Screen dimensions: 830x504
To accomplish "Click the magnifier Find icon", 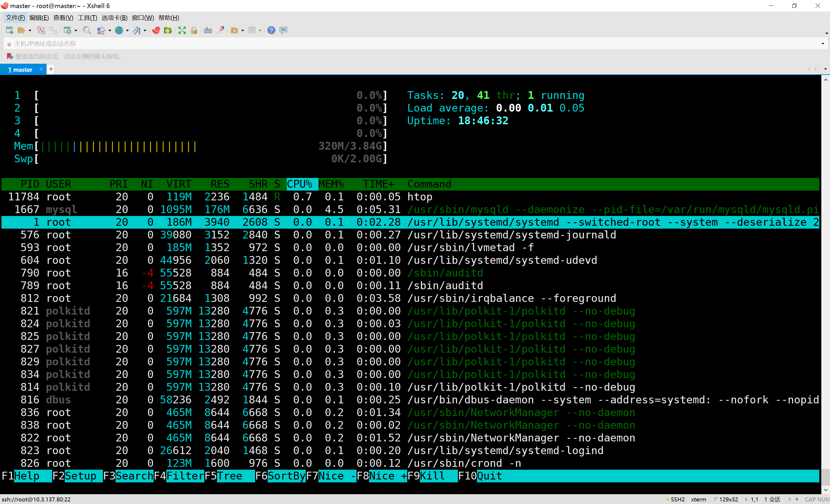I will pos(86,30).
